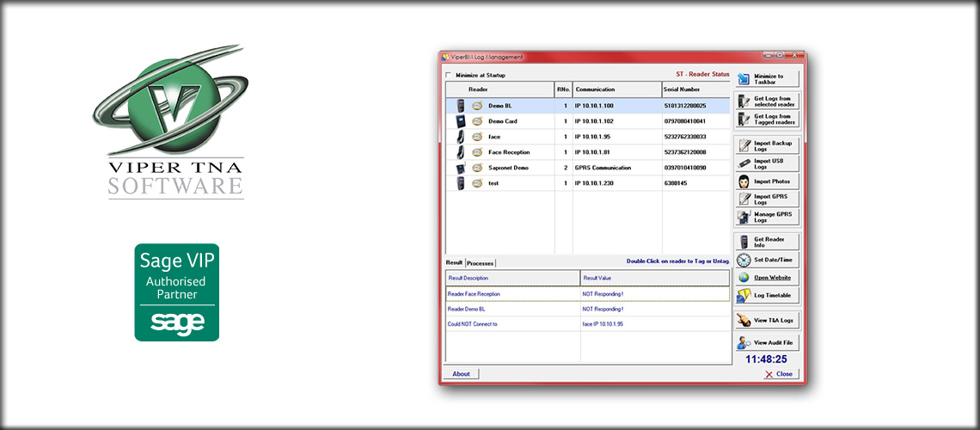Click the serial number 5181312280025
The height and width of the screenshot is (430, 980).
(685, 106)
